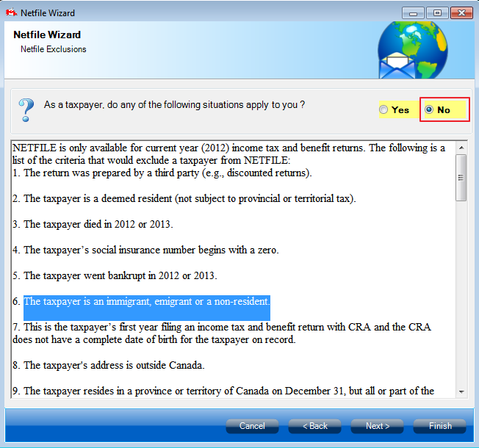Click the scroll down arrow in exclusions list
Image resolution: width=479 pixels, height=448 pixels.
tap(461, 391)
